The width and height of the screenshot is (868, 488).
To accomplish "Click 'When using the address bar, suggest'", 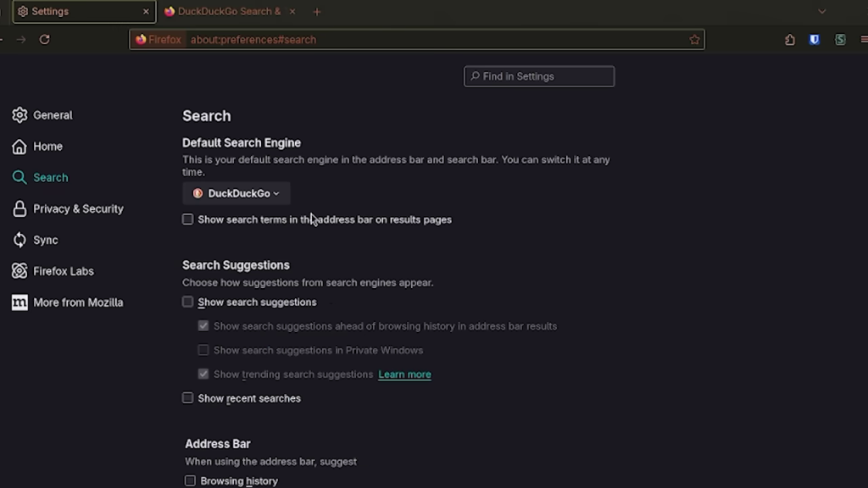I will [270, 462].
